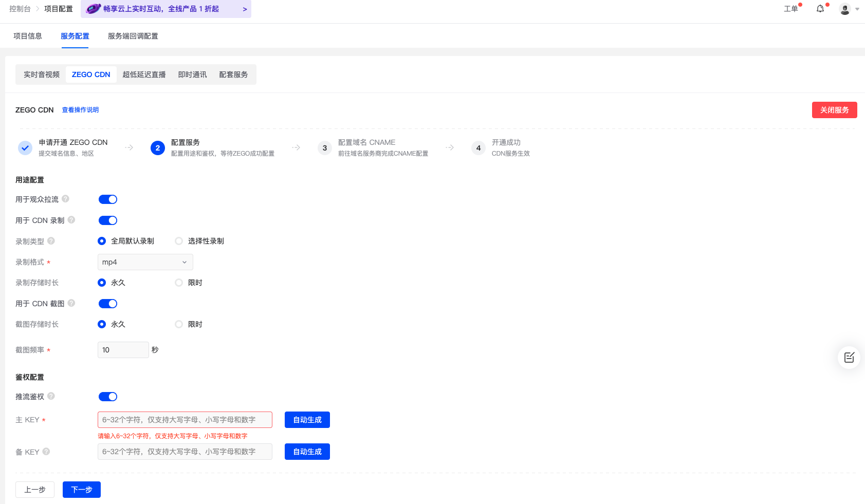Select the 实时音视频 service tab
This screenshot has height=504, width=865.
point(42,74)
